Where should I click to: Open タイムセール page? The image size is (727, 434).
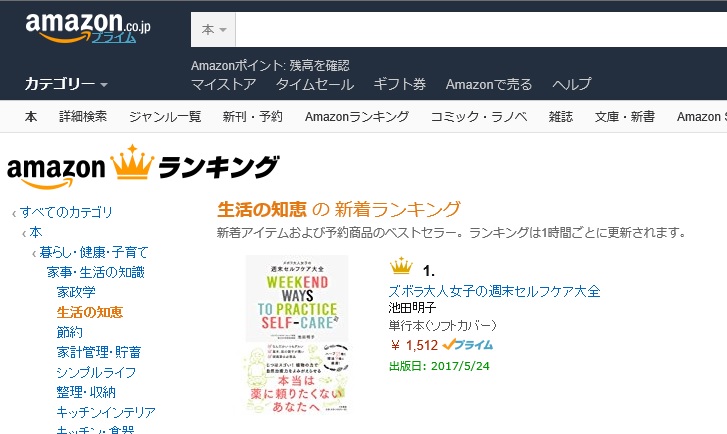coord(315,84)
